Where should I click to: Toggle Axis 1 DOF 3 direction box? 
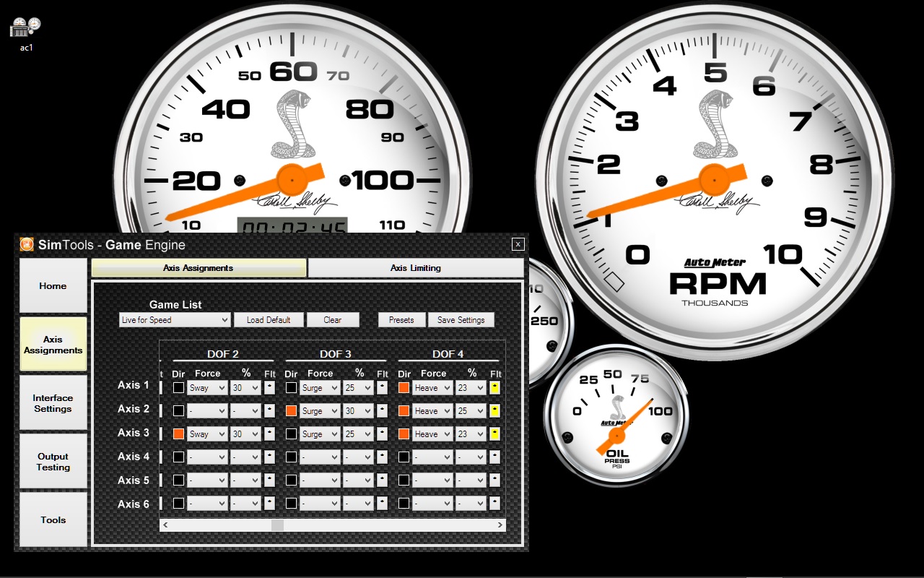(x=291, y=388)
